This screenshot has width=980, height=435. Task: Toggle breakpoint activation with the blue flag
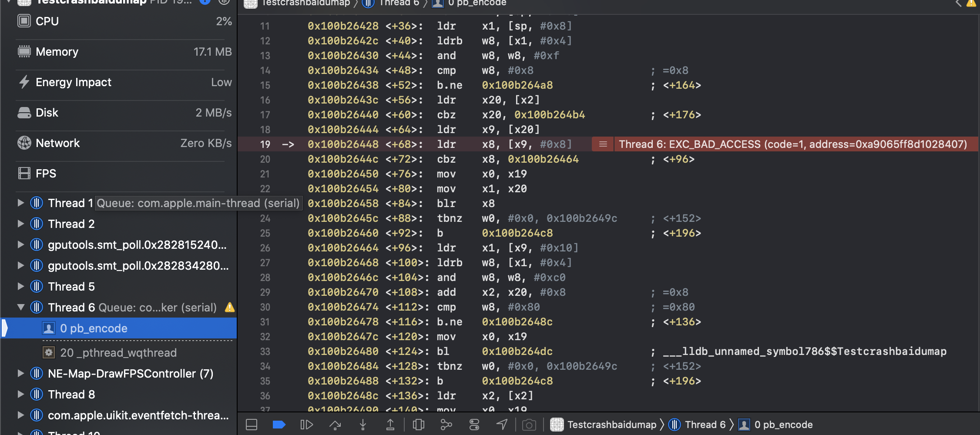(279, 424)
